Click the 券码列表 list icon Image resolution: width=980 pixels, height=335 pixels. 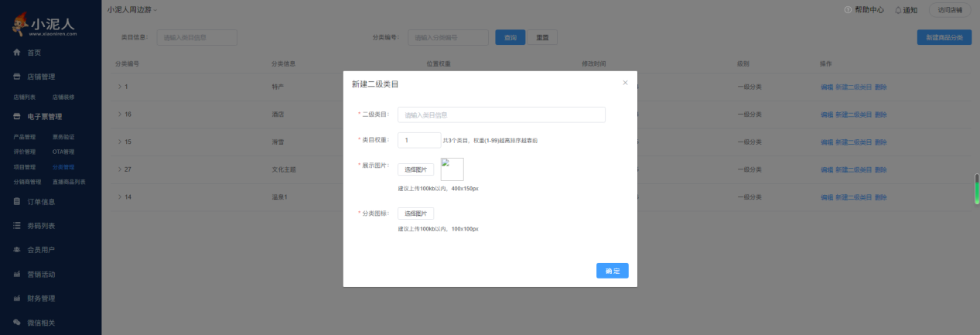(x=16, y=226)
